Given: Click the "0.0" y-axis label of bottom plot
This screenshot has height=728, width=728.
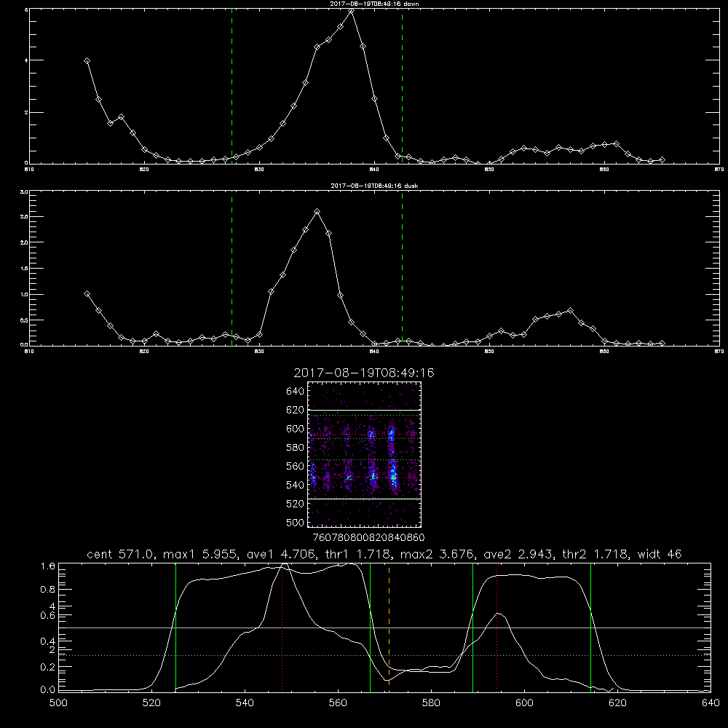Looking at the screenshot, I should [47, 690].
